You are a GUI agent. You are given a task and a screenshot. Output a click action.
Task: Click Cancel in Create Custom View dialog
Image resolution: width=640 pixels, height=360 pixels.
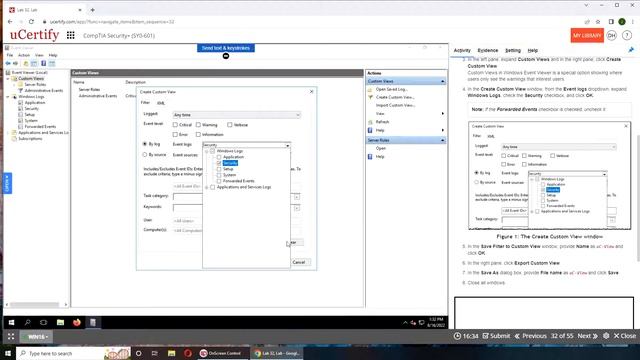299,262
